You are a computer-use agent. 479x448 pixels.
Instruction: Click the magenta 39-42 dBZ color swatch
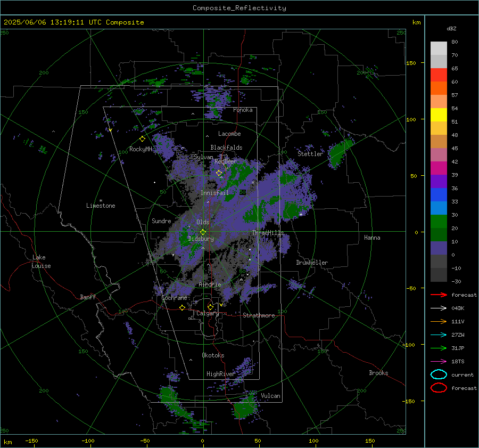(x=439, y=168)
